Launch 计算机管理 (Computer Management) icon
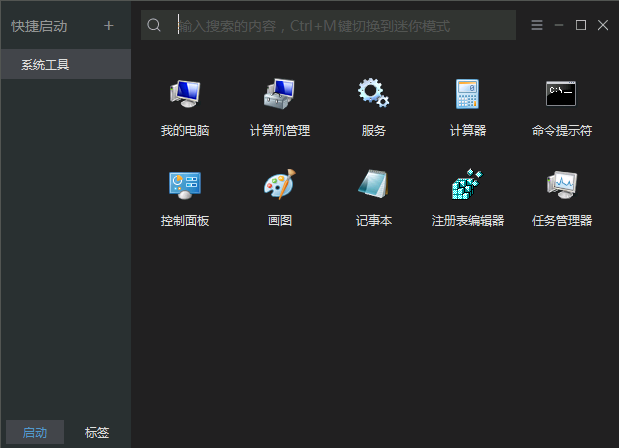Screen dimensions: 619x448 [279, 94]
